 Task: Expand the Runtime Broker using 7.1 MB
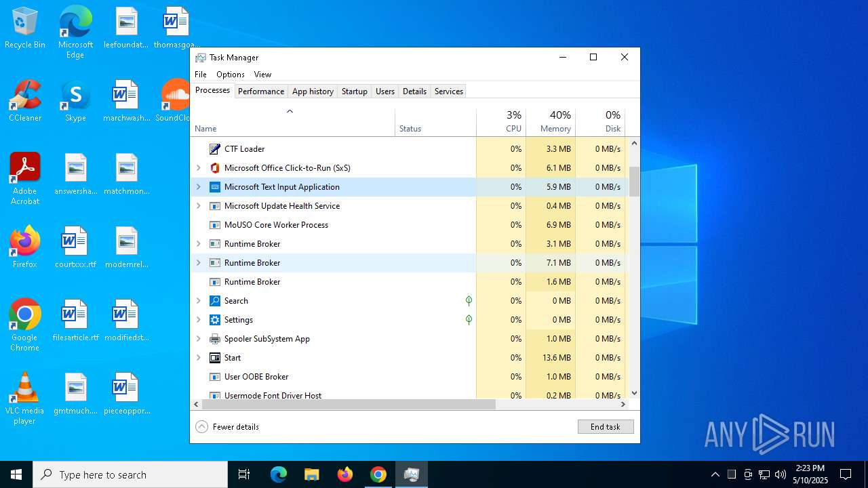[199, 262]
